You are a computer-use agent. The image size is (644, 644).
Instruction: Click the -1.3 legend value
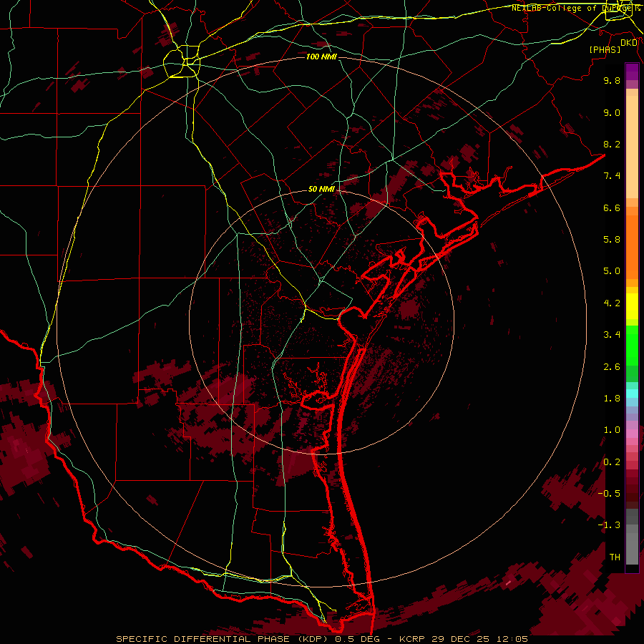click(609, 525)
